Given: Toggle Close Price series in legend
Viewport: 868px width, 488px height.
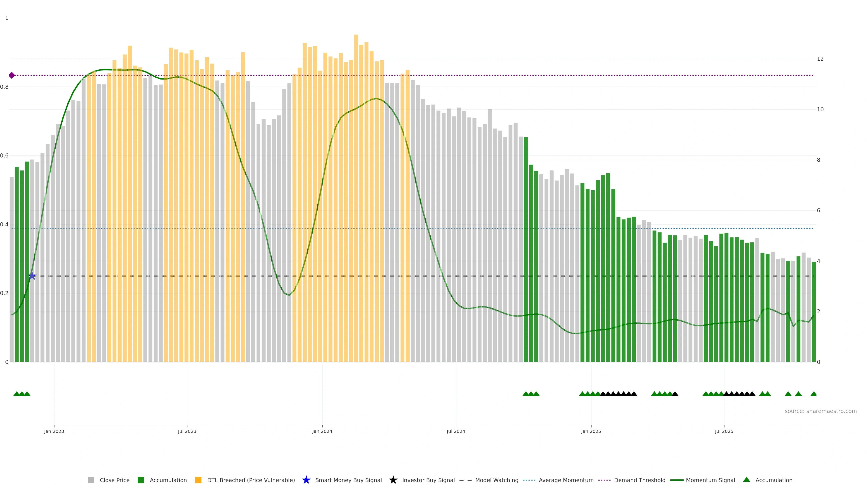Looking at the screenshot, I should (x=114, y=480).
